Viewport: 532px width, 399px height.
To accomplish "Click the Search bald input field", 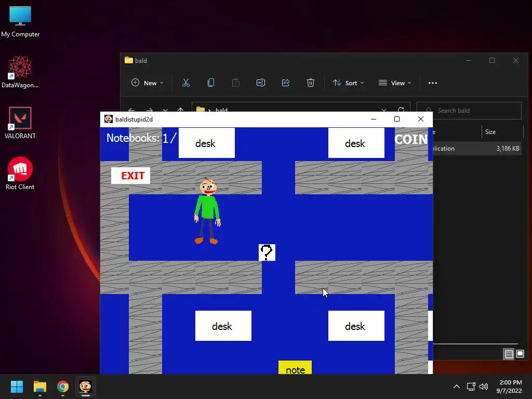I will [469, 111].
